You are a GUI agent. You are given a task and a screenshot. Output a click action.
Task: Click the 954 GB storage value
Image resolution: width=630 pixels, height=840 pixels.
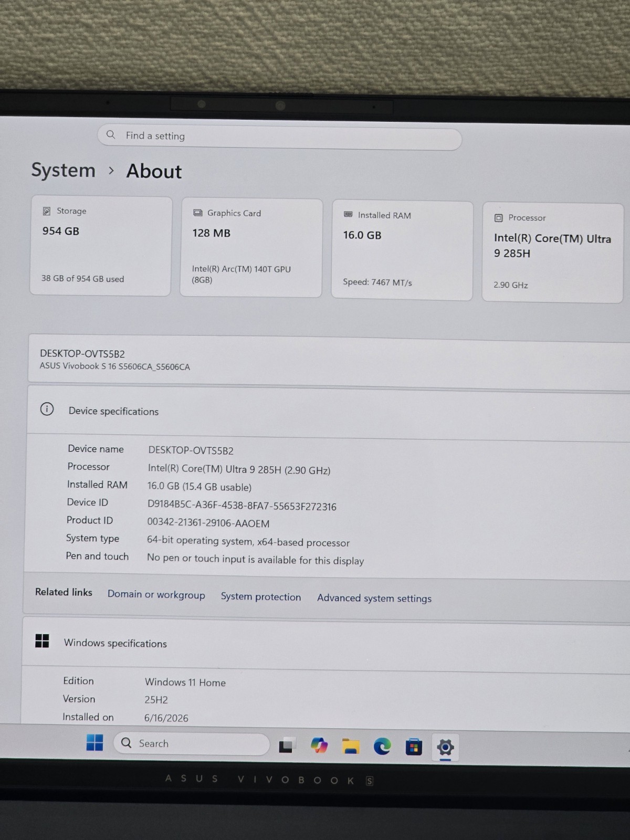click(x=61, y=231)
